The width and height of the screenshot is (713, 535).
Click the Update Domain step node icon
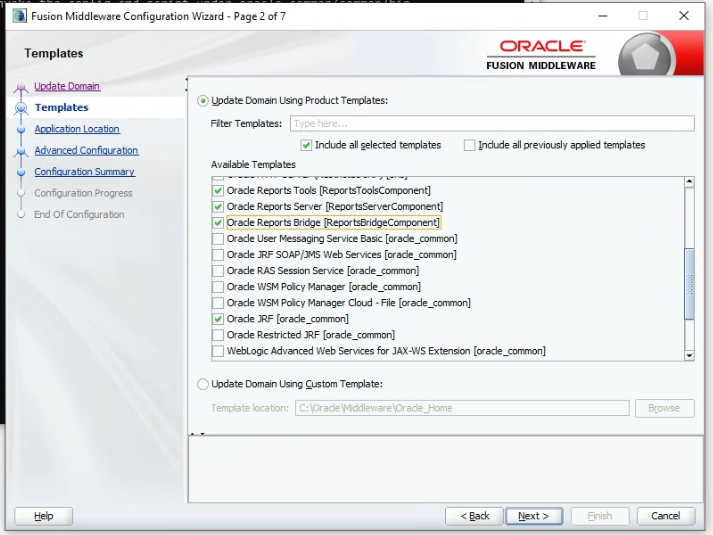pyautogui.click(x=20, y=88)
